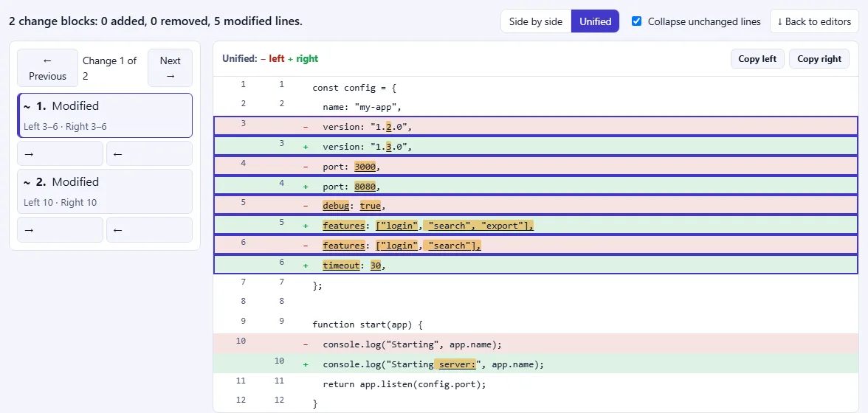Click removed features line ending in "search"]
The height and width of the screenshot is (413, 868).
click(x=536, y=246)
